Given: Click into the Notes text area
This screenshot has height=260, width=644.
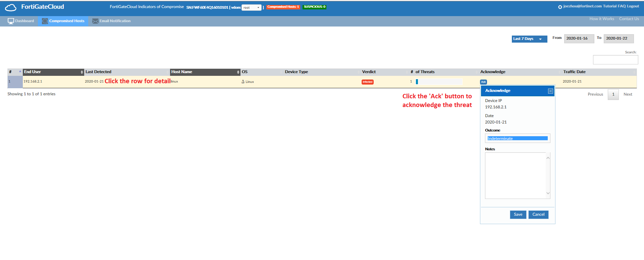Looking at the screenshot, I should [x=515, y=175].
